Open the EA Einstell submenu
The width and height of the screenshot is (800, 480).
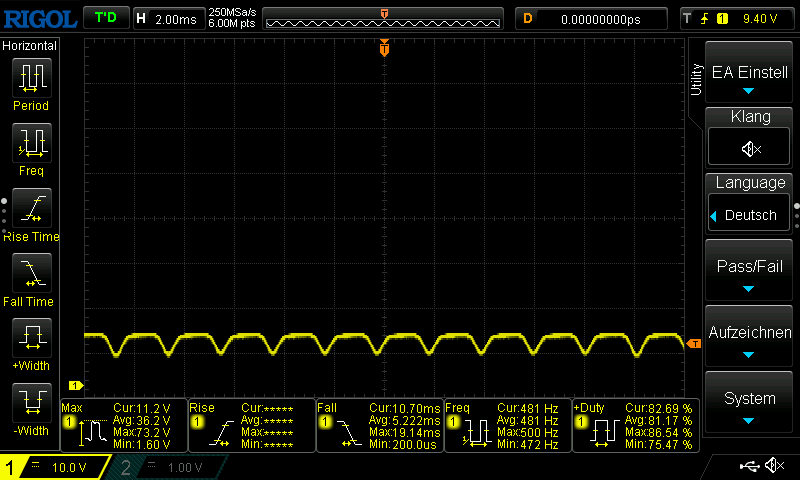pos(749,72)
